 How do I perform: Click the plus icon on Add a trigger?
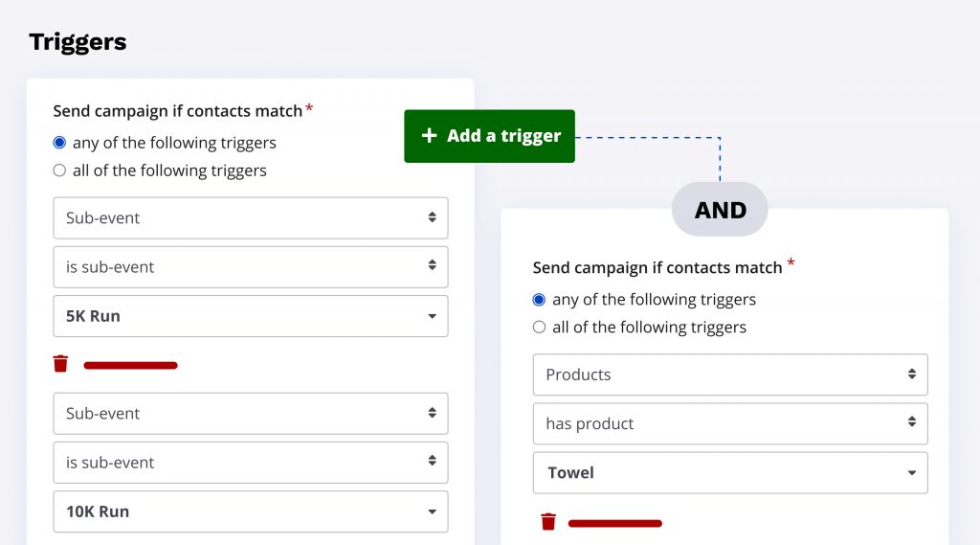click(x=430, y=136)
